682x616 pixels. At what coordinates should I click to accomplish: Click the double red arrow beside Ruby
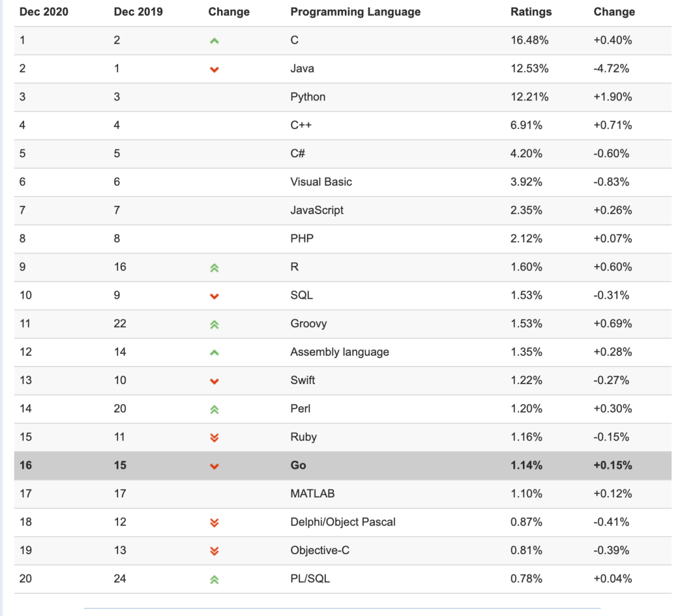click(x=214, y=437)
